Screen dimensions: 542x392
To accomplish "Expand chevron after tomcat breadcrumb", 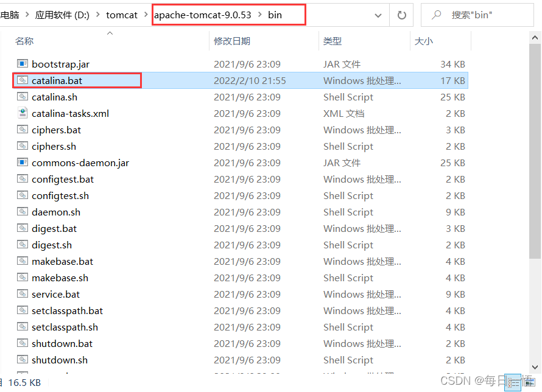I will click(x=146, y=15).
